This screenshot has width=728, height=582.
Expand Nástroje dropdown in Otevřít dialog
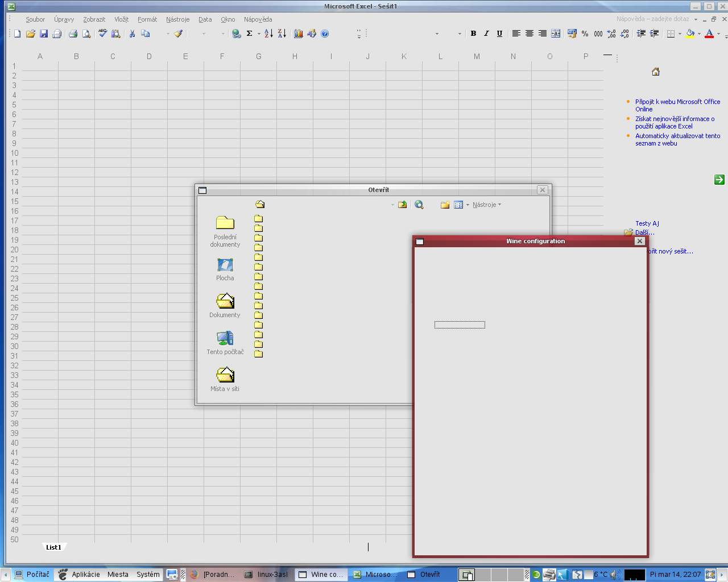click(487, 205)
